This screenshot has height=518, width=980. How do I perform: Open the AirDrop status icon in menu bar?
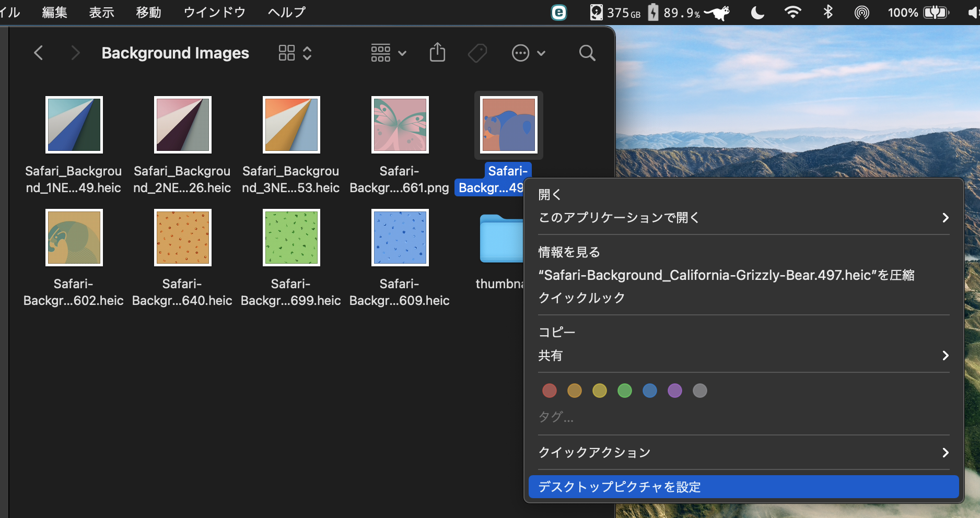[861, 12]
